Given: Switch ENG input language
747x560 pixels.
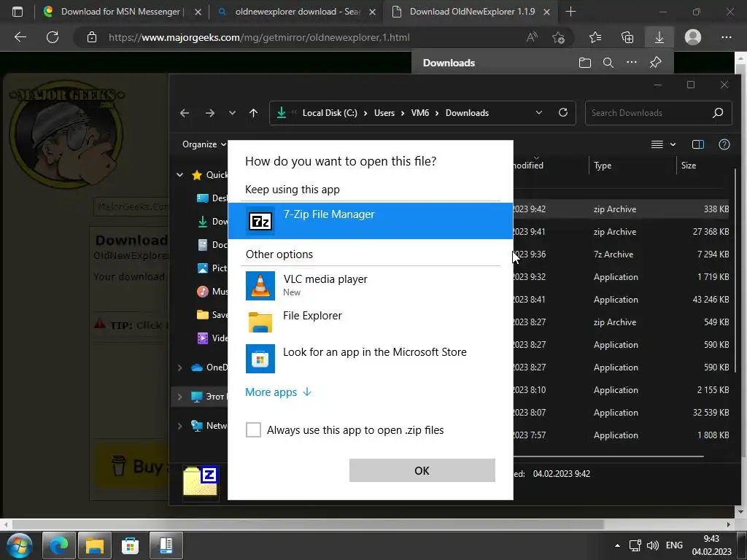Looking at the screenshot, I should click(674, 545).
